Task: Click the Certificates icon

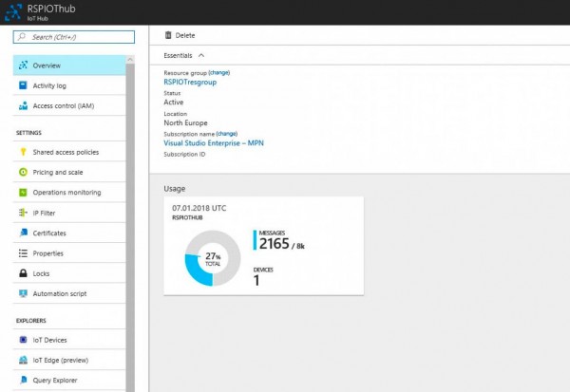Action: [x=22, y=233]
